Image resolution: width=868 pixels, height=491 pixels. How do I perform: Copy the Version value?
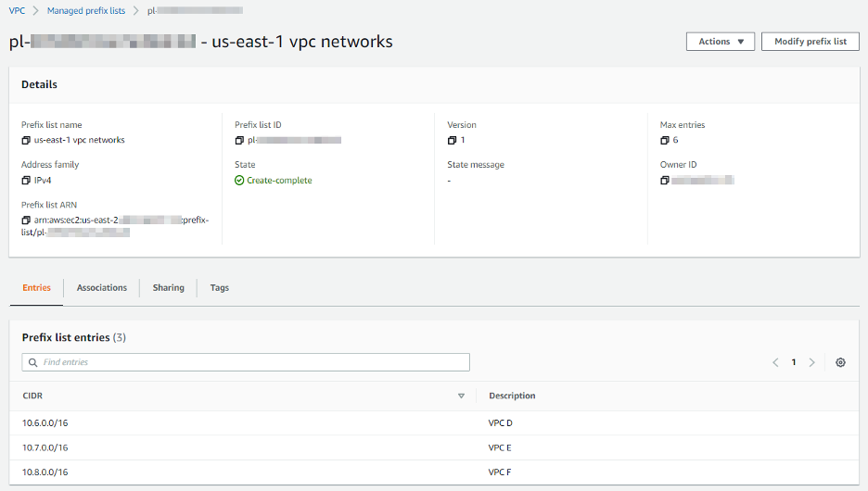tap(452, 141)
